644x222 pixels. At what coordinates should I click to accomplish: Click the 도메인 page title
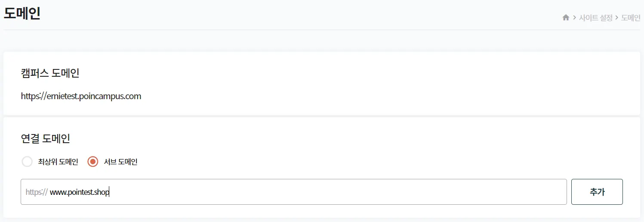(x=22, y=14)
